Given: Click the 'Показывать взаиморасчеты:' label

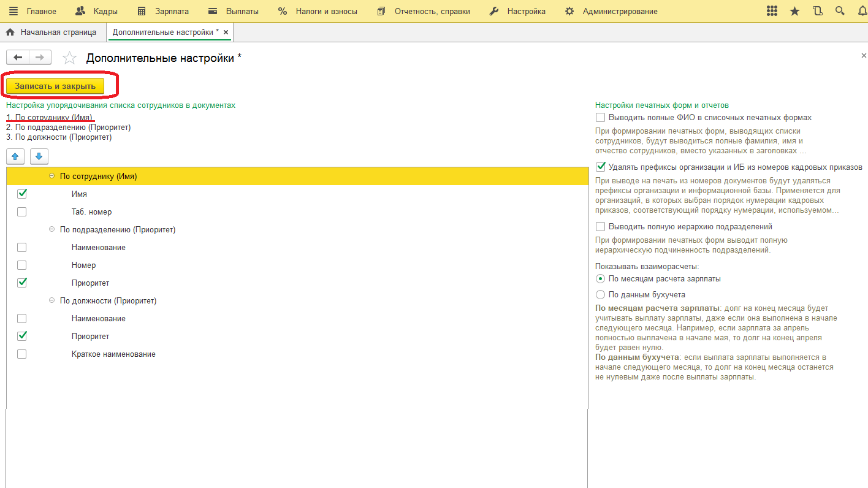Looking at the screenshot, I should (647, 266).
